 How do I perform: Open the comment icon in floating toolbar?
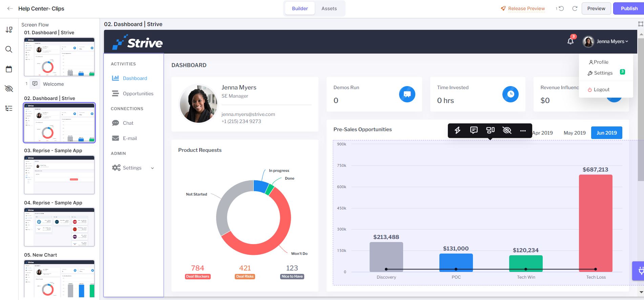pyautogui.click(x=474, y=130)
